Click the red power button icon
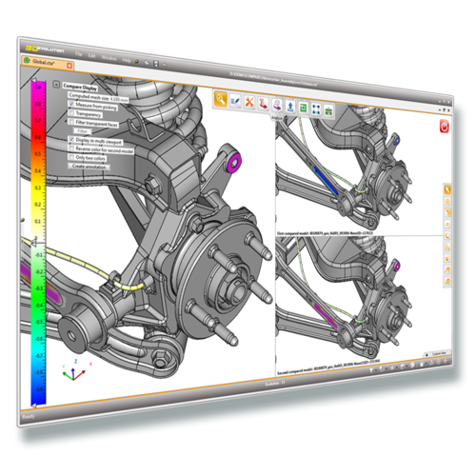476x476 pixels. [444, 127]
